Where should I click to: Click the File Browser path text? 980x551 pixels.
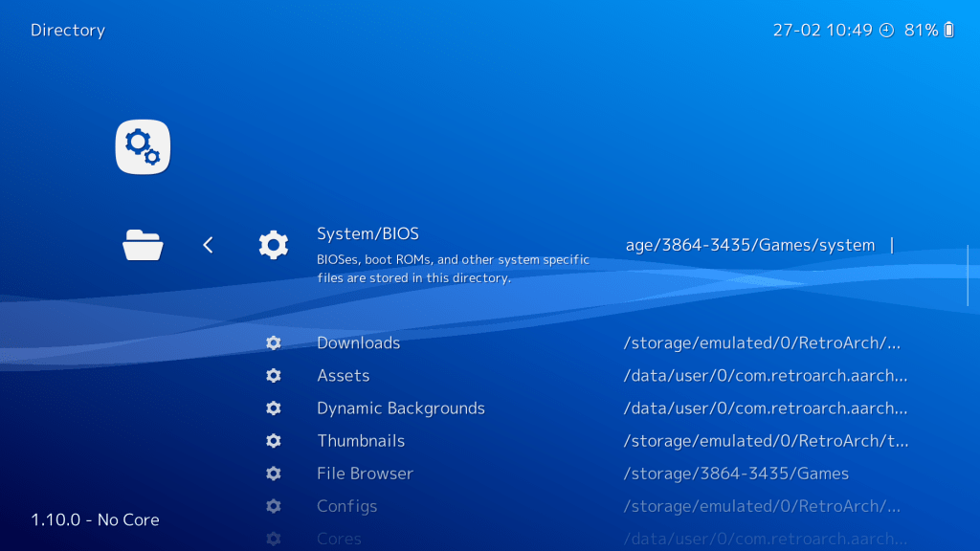pos(734,473)
